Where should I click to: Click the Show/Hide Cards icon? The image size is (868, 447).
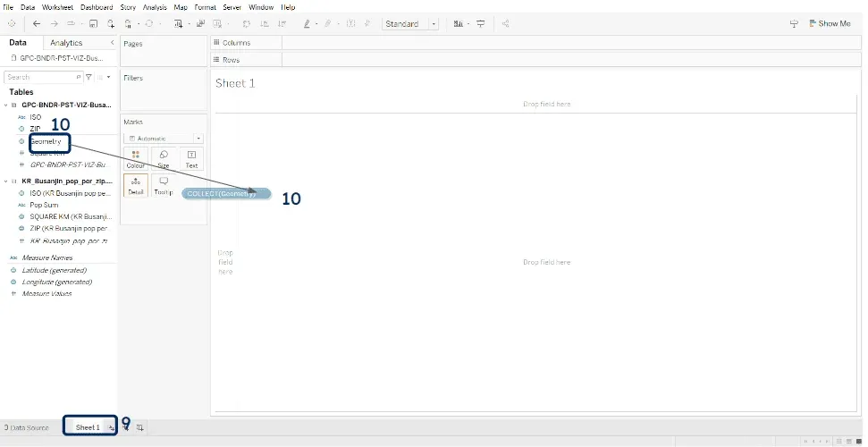pos(459,24)
